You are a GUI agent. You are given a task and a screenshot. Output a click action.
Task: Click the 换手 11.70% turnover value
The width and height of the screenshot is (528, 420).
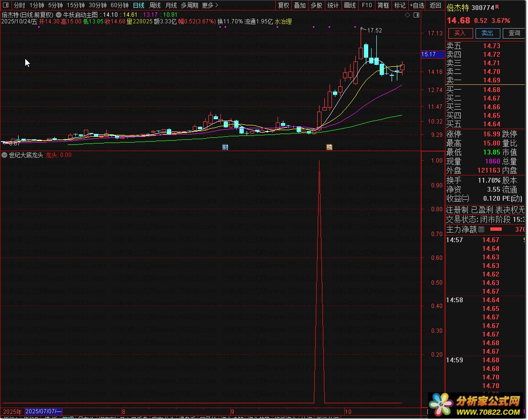pyautogui.click(x=489, y=180)
